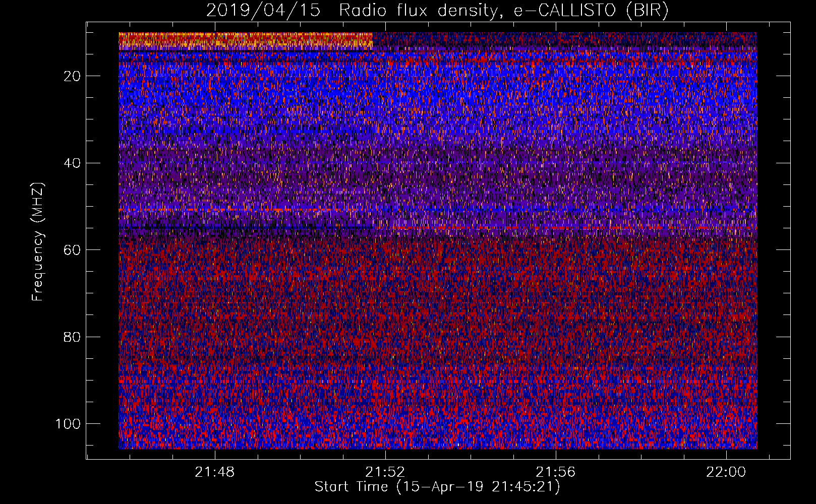Image resolution: width=816 pixels, height=504 pixels.
Task: Click the 'Frequency (MHZ)' axis label
Action: click(x=38, y=242)
